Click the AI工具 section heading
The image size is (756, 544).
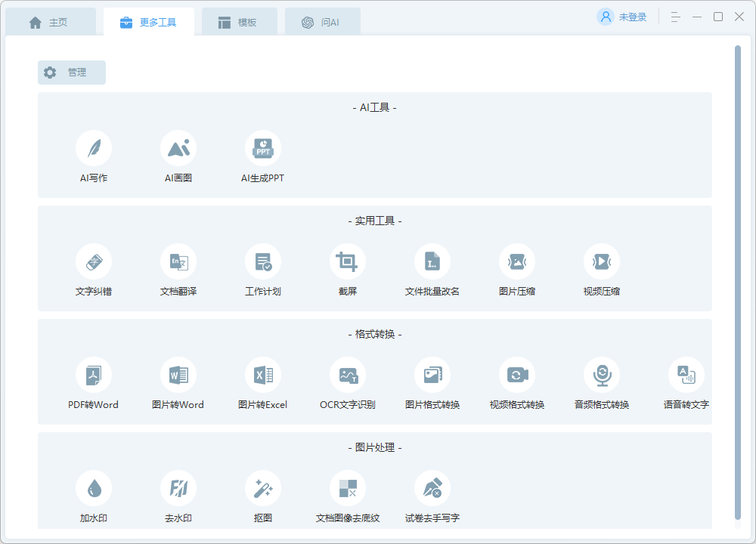(375, 107)
